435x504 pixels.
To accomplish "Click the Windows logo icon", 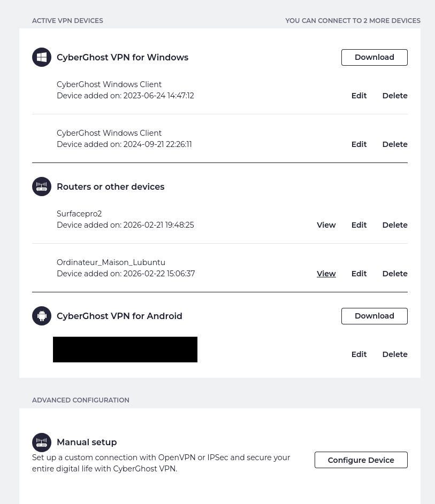I will coord(42,57).
